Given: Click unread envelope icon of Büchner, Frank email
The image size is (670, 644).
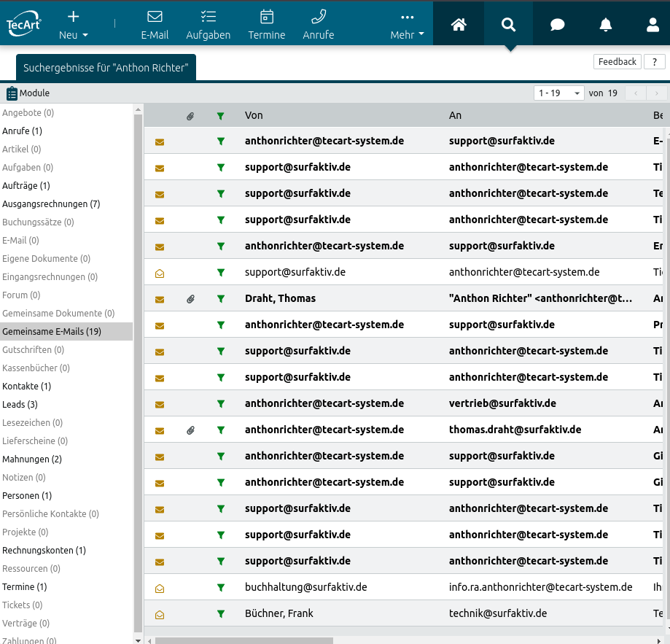Looking at the screenshot, I should [160, 614].
